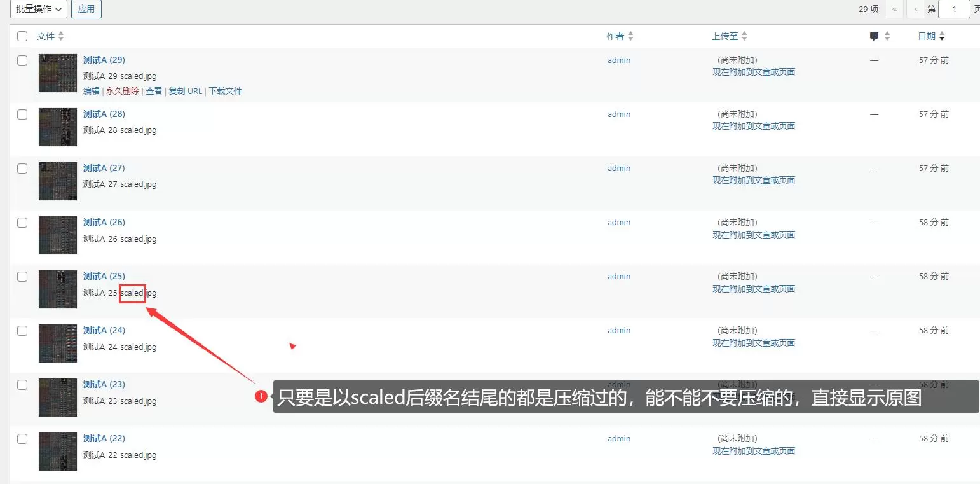Click 现在附加到文章或页面 for 测试A (26)
The height and width of the screenshot is (484, 980).
click(754, 235)
